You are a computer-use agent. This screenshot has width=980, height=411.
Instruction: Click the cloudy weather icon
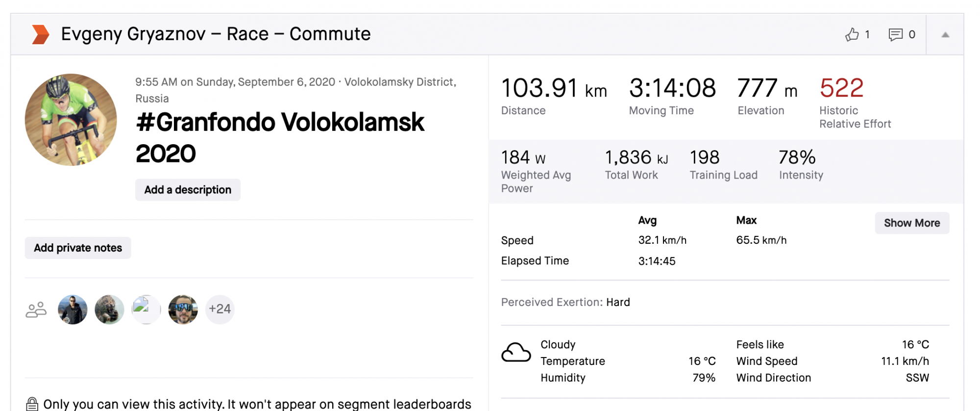pyautogui.click(x=515, y=352)
